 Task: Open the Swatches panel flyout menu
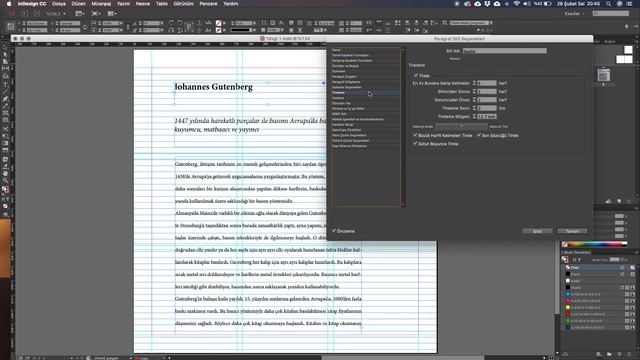pyautogui.click(x=636, y=253)
